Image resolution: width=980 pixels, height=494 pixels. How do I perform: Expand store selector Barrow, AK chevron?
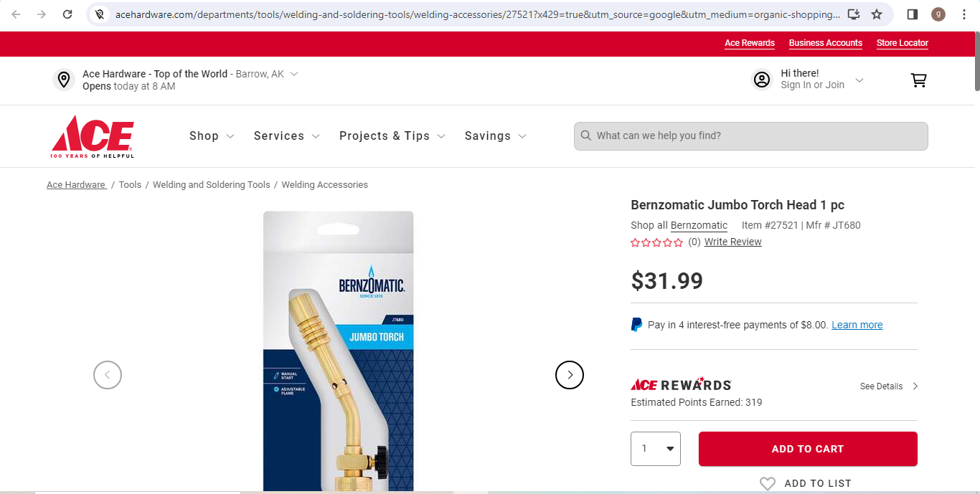[294, 74]
